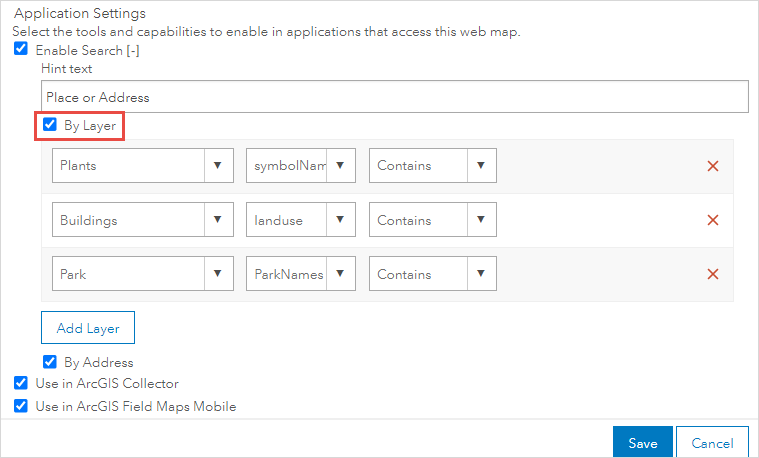Delete the Buildings layer search row

point(713,220)
